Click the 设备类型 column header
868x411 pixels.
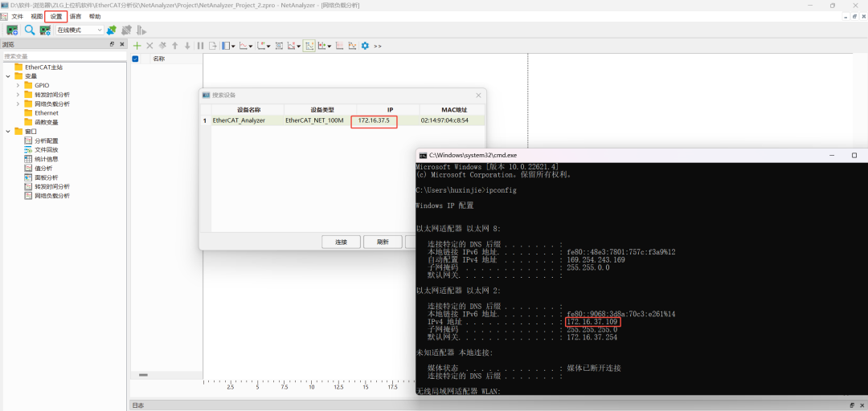(321, 110)
